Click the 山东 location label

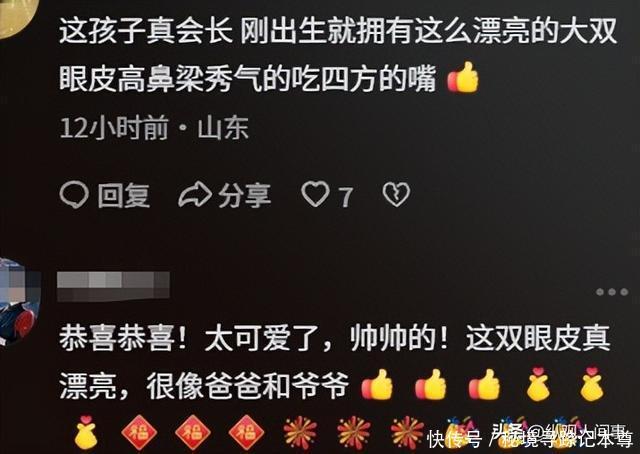coord(223,128)
